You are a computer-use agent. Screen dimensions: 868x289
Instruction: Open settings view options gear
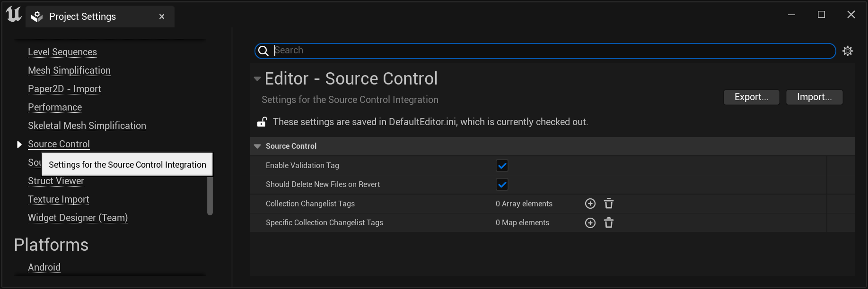click(x=848, y=51)
